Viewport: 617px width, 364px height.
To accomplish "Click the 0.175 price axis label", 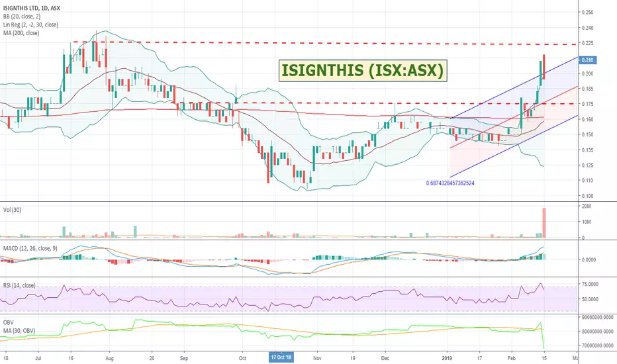I will click(x=587, y=104).
